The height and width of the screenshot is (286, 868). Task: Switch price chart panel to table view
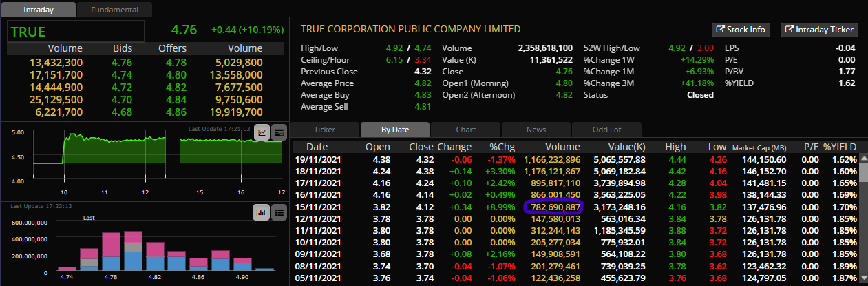(279, 132)
